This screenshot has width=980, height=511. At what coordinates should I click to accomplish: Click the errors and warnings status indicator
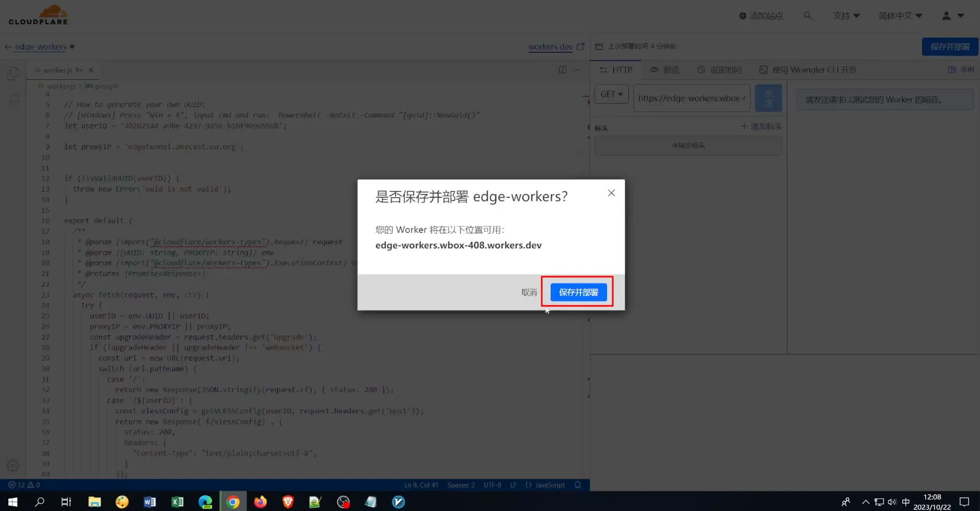(x=24, y=485)
